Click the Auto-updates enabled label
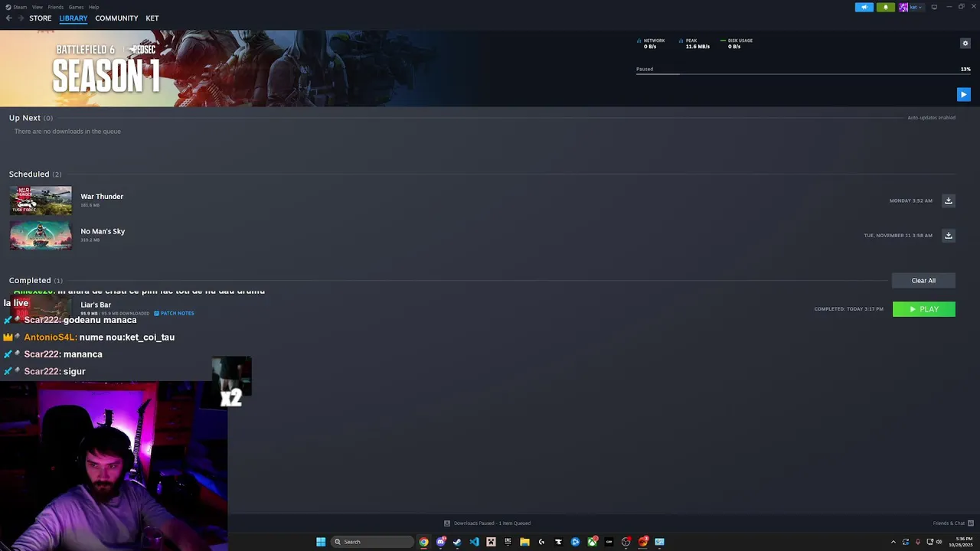980x551 pixels. (x=931, y=118)
